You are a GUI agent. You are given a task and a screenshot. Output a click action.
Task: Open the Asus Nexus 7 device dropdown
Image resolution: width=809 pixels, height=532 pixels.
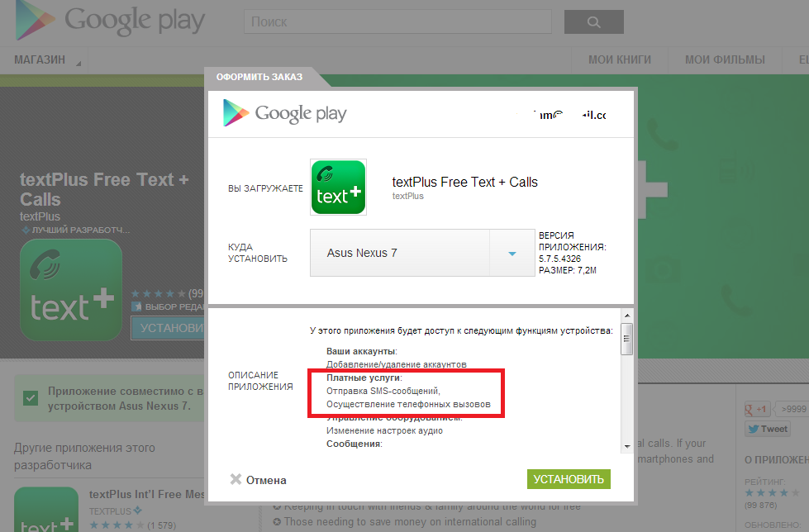422,253
